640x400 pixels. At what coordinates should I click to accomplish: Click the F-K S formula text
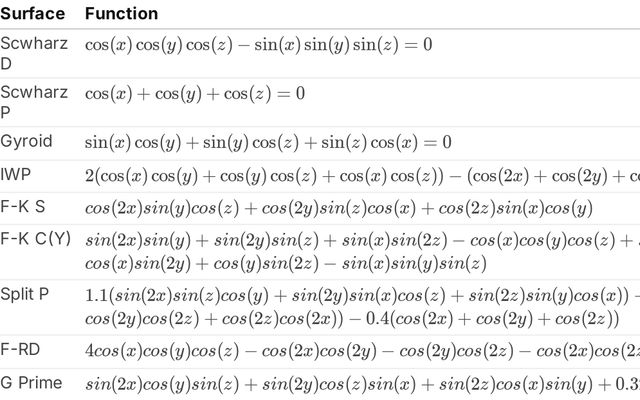tap(338, 208)
